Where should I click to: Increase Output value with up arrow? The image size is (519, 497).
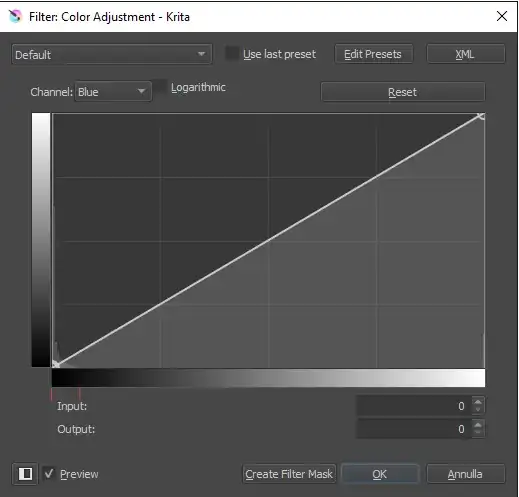pyautogui.click(x=478, y=425)
